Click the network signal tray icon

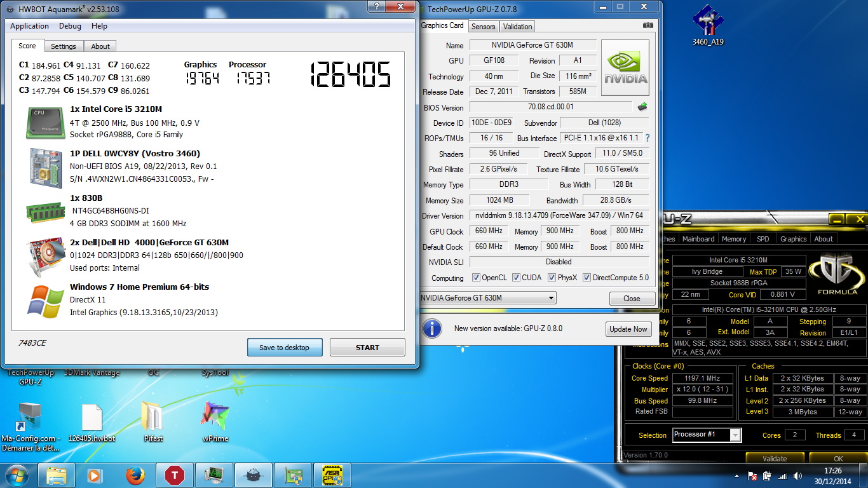click(782, 476)
